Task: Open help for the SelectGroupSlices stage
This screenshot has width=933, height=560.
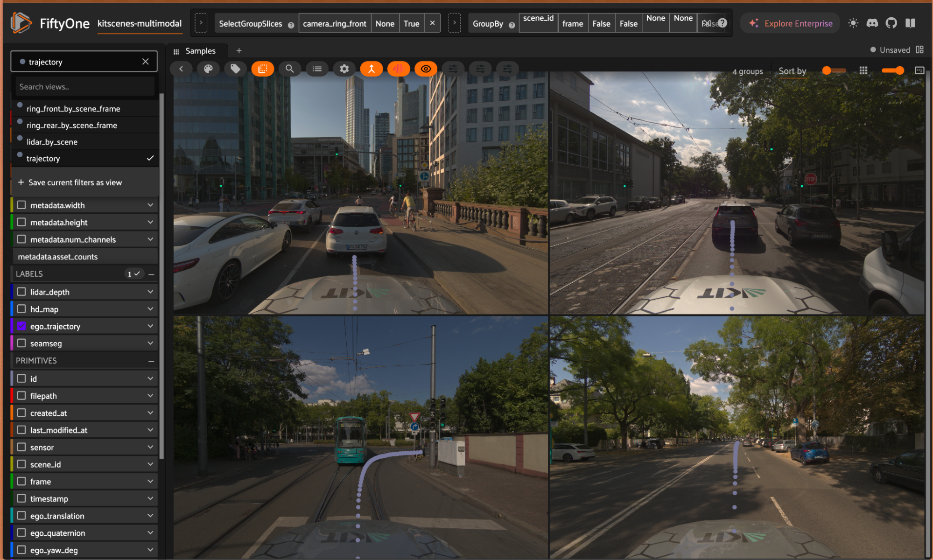Action: (x=291, y=25)
